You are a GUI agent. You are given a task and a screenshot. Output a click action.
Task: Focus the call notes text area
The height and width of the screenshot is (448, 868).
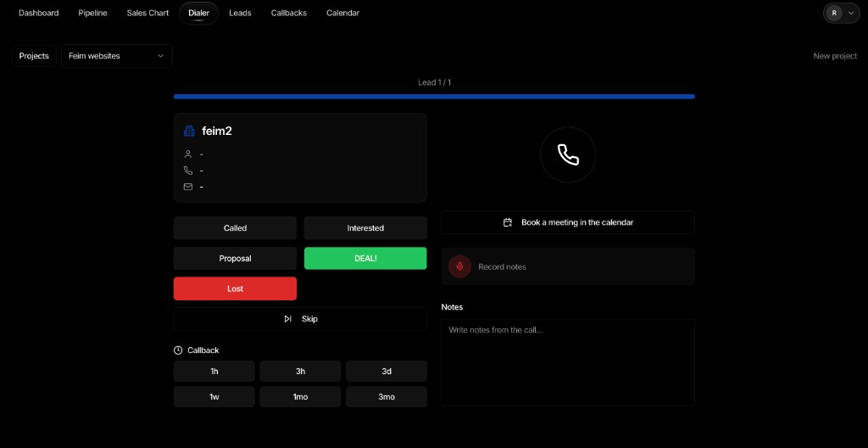(568, 362)
